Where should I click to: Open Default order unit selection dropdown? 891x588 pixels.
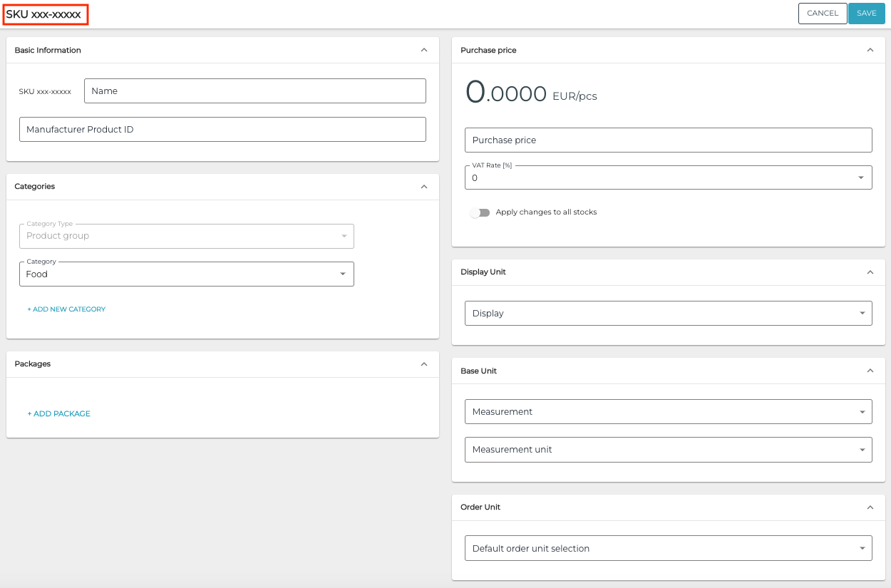click(x=668, y=549)
